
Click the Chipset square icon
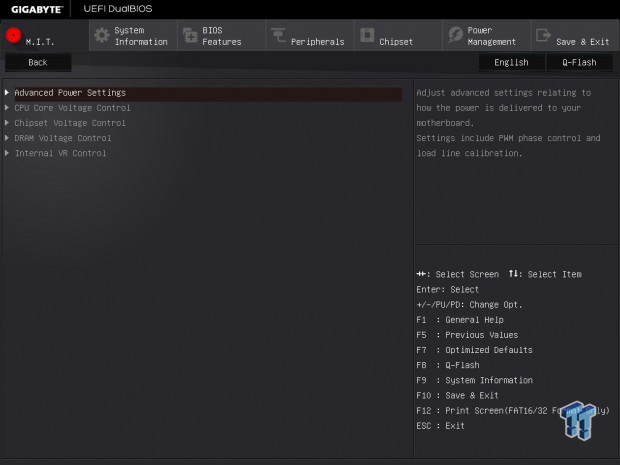[x=367, y=35]
